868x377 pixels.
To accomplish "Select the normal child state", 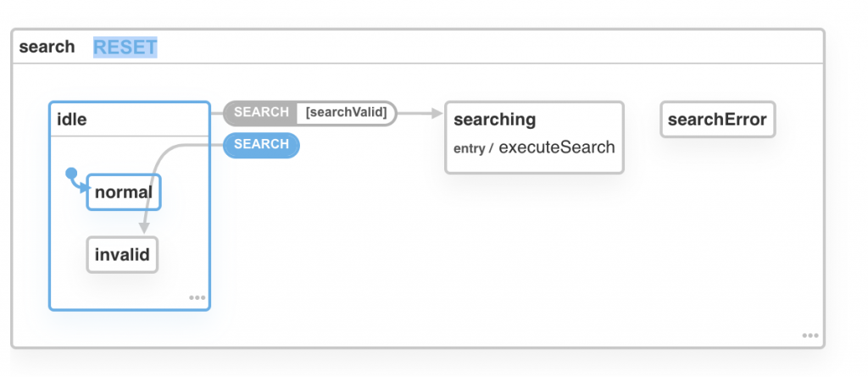I will coord(124,192).
